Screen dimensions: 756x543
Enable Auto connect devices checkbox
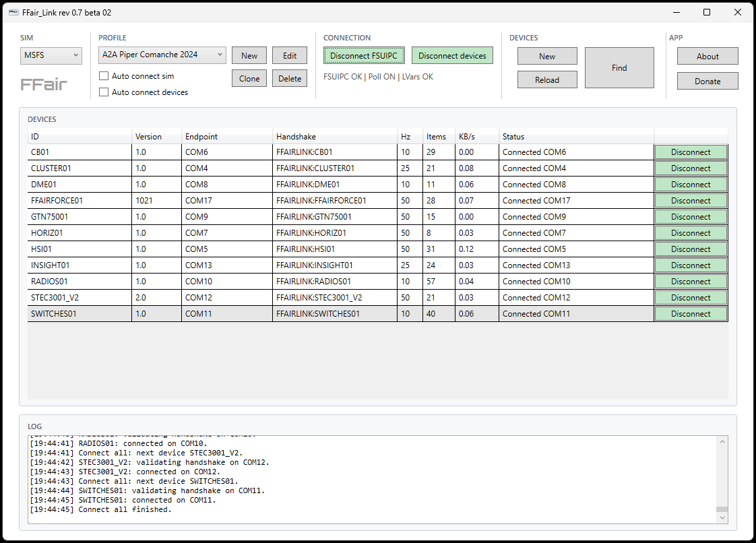(104, 92)
